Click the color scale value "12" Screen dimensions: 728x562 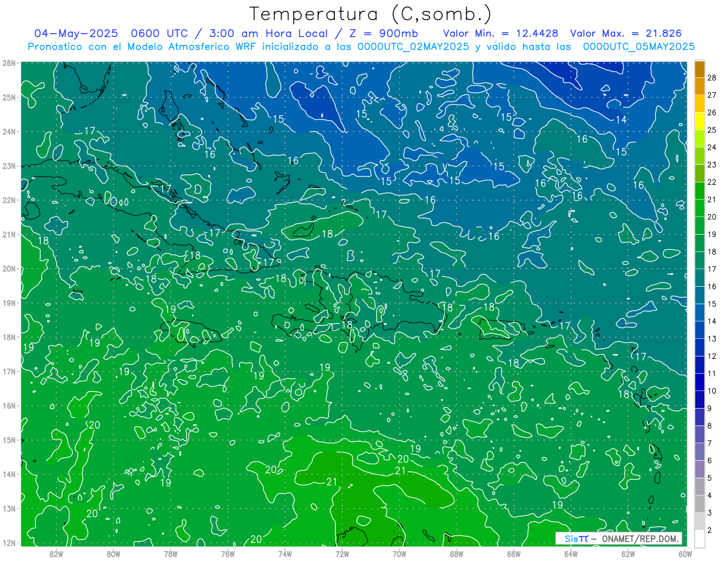(712, 356)
